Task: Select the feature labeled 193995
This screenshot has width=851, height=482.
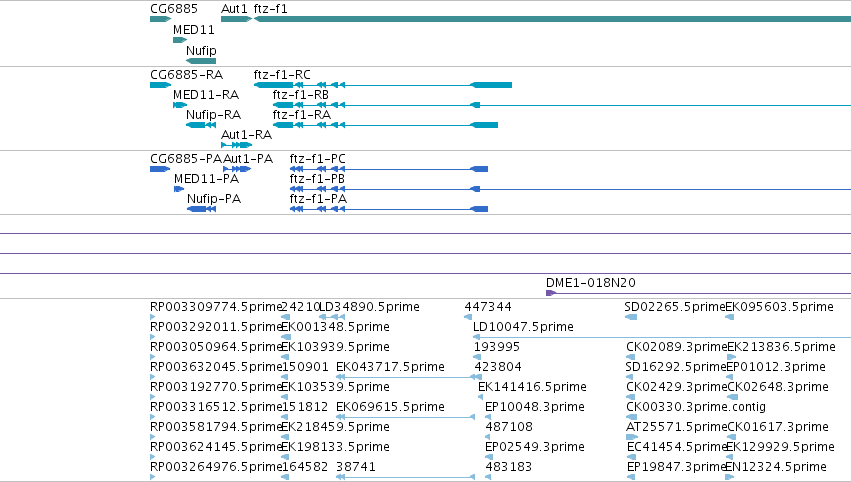Action: tap(497, 346)
